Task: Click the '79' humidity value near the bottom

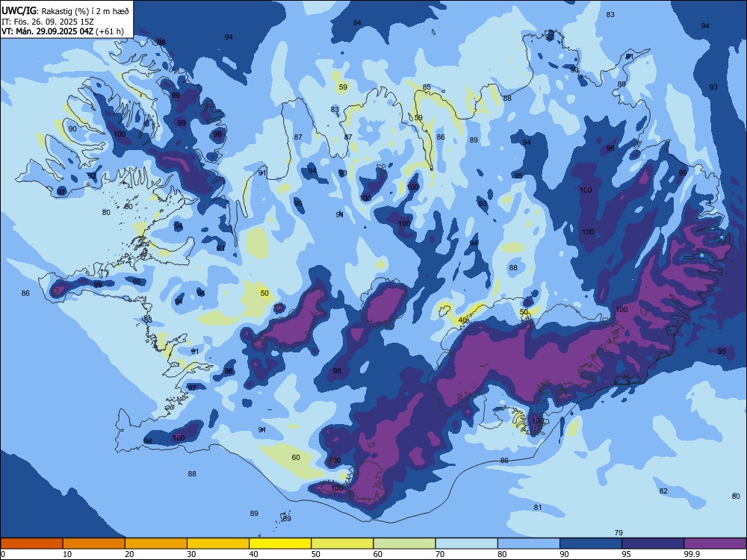Action: pos(619,533)
